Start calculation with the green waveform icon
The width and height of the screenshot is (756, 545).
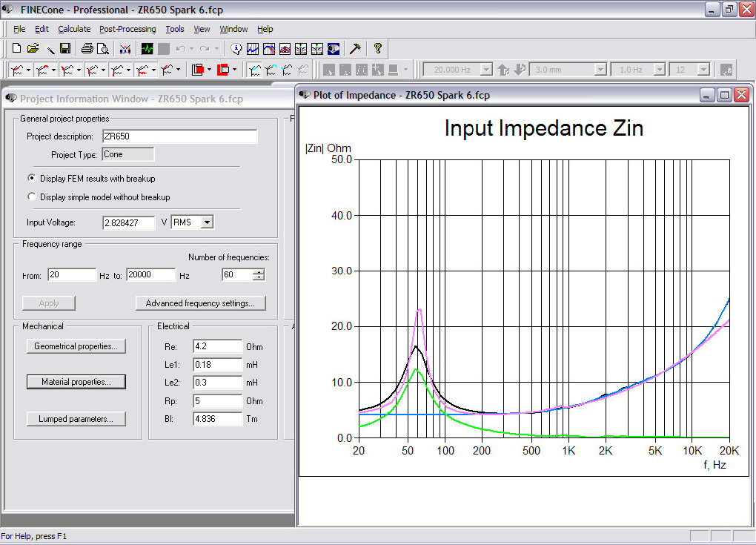click(x=147, y=48)
